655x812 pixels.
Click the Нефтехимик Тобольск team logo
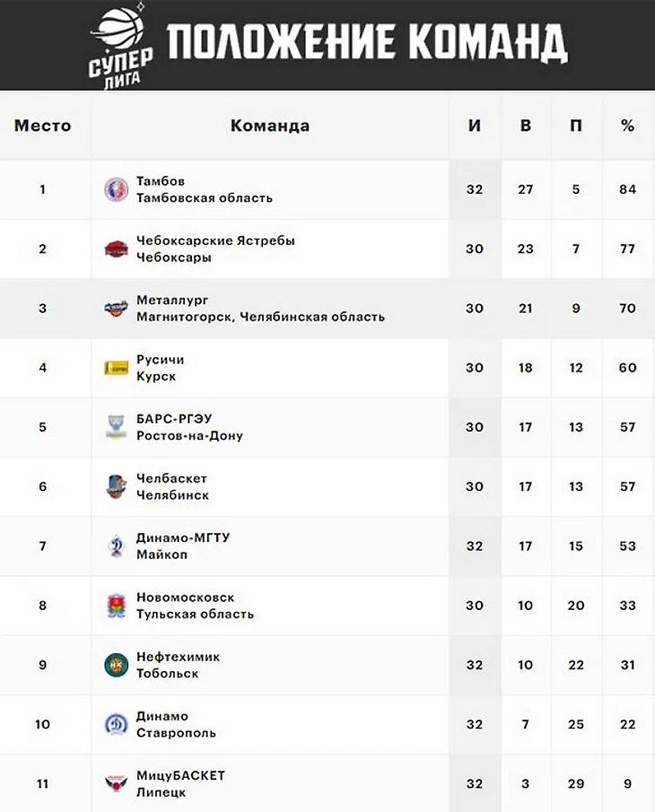(116, 665)
